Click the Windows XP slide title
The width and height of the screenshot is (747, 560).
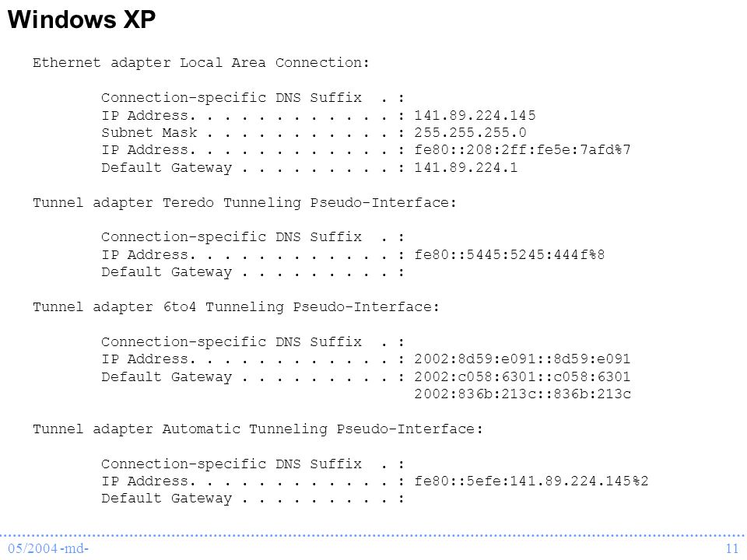(82, 19)
